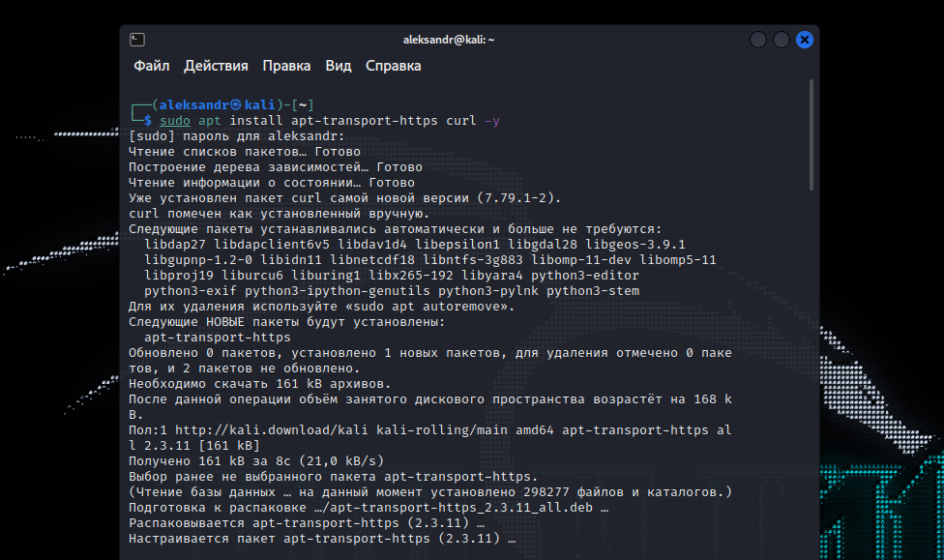Click the libdap27 package name
The image size is (944, 560).
pos(175,245)
